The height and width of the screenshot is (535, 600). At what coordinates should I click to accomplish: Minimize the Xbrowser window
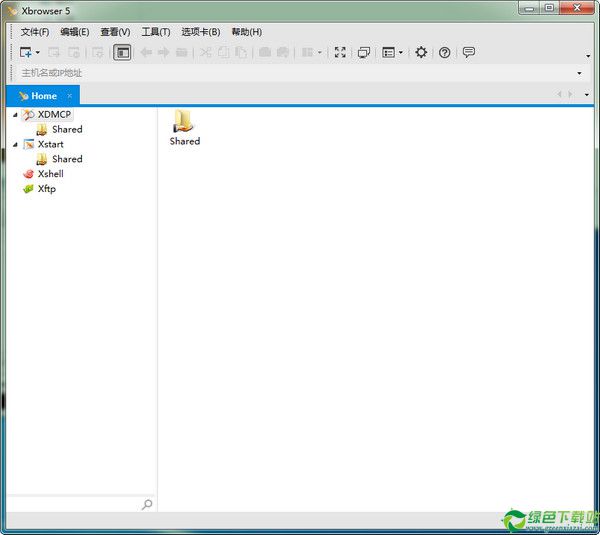click(x=529, y=8)
